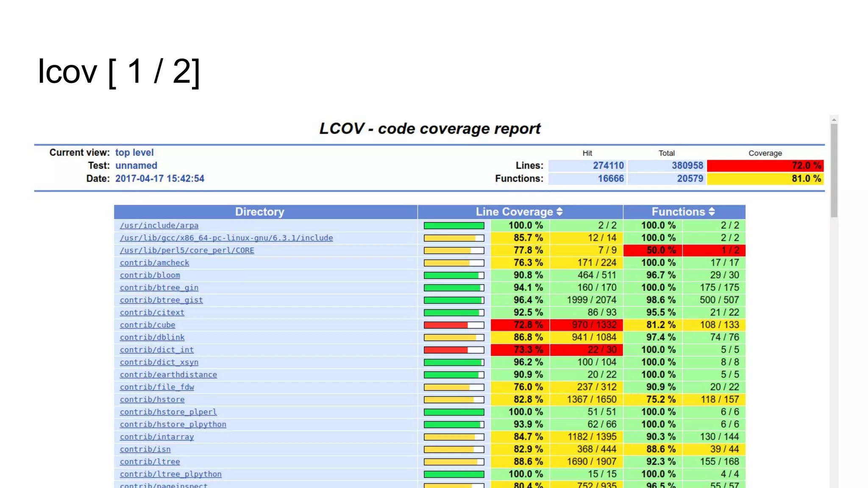Open contrib/bloom coverage details
The image size is (868, 488).
coord(150,275)
